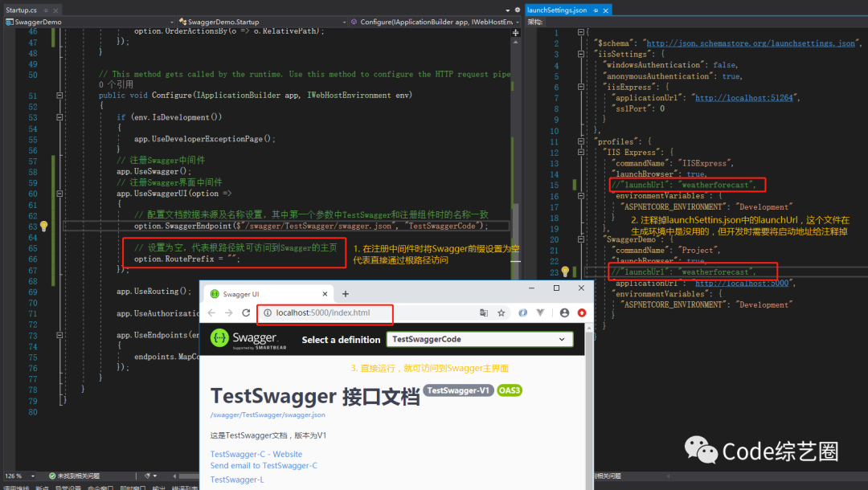
Task: Select the Swagger UI browser tab
Action: point(269,294)
